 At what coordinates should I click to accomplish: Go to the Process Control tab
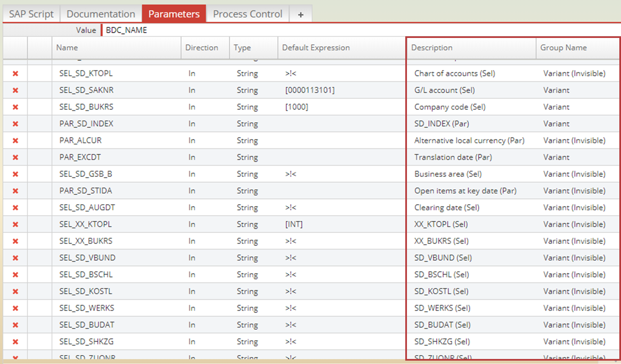pyautogui.click(x=248, y=14)
